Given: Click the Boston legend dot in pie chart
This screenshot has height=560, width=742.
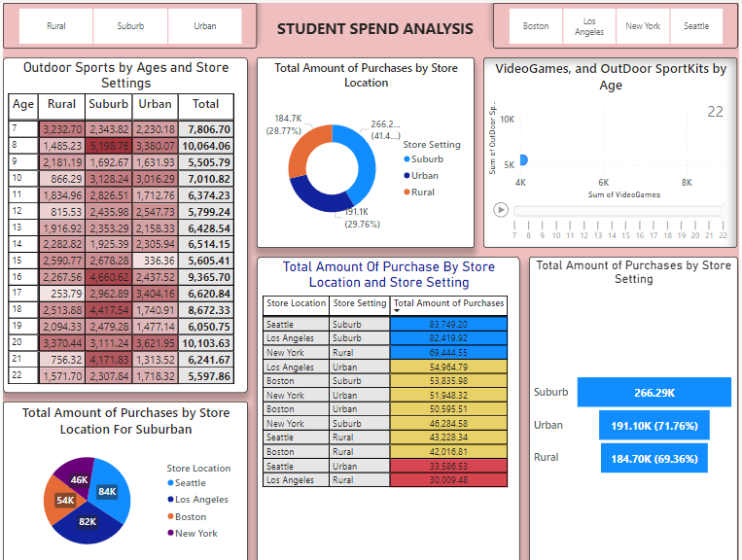Looking at the screenshot, I should point(172,517).
